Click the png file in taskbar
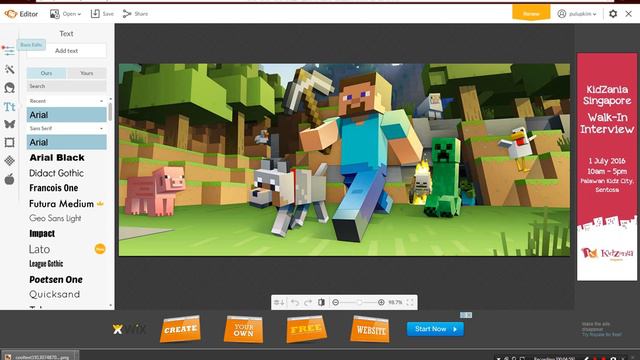 click(x=40, y=357)
